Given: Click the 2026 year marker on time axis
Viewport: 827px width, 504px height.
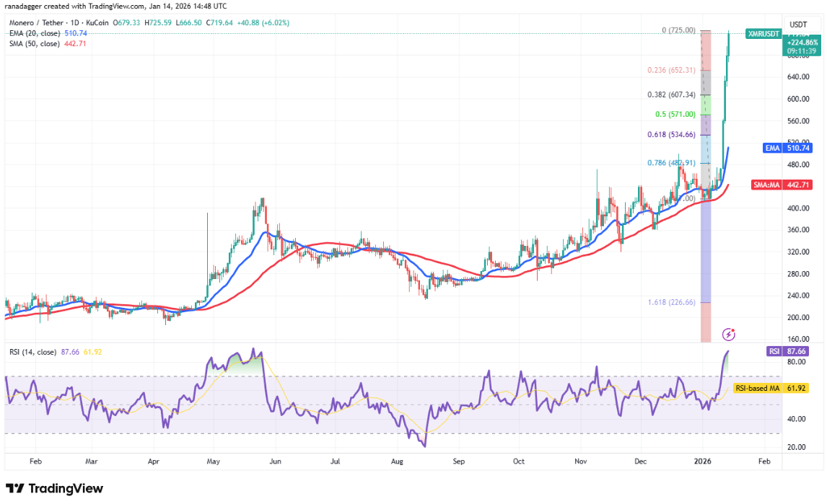Looking at the screenshot, I should 702,459.
